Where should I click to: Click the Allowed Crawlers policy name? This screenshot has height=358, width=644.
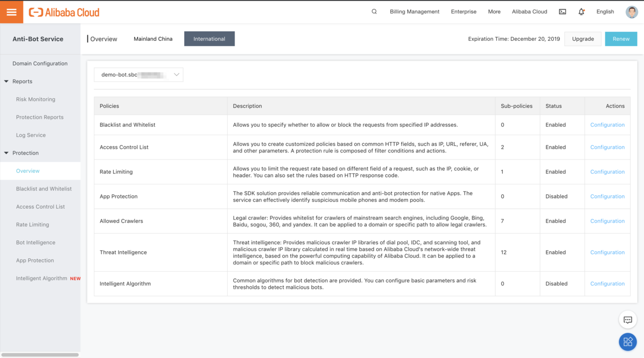[121, 221]
